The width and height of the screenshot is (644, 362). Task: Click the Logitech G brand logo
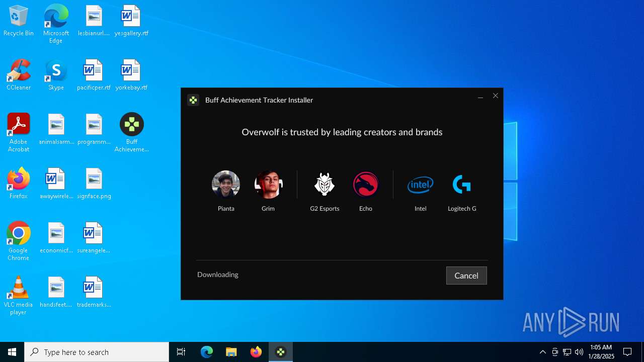pos(462,185)
